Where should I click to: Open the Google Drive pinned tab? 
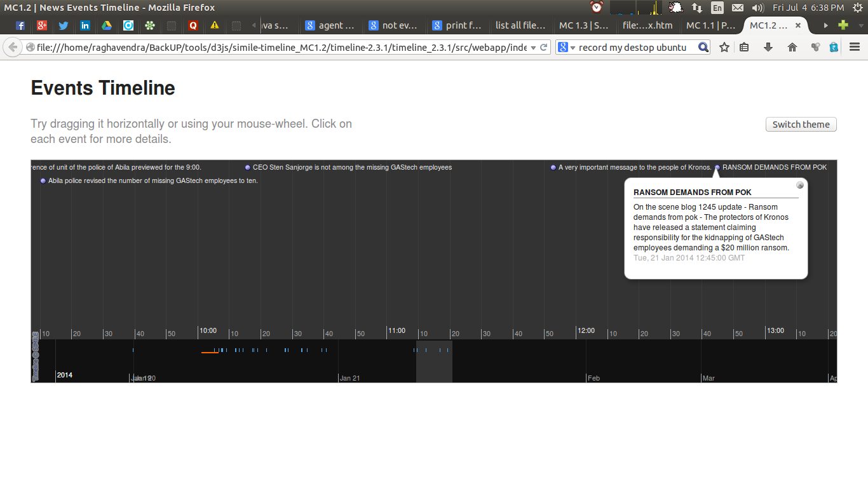pyautogui.click(x=107, y=25)
